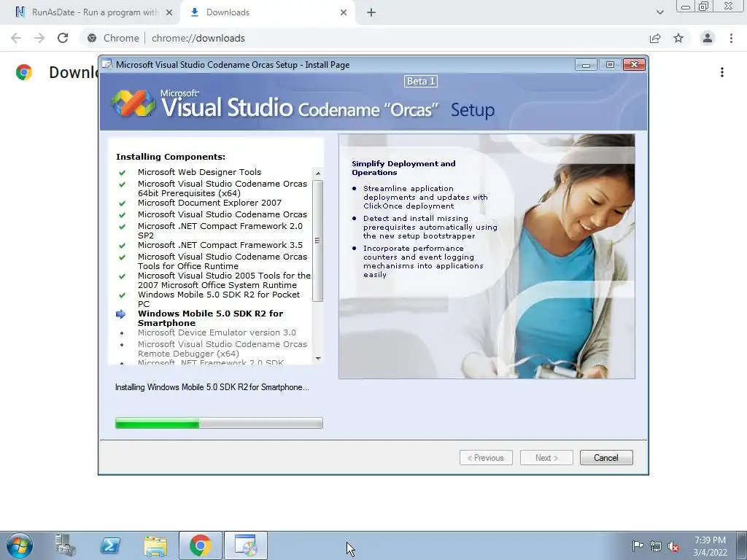Screen dimensions: 747x560
Task: Click the Setup window title bar icon
Action: pos(108,65)
